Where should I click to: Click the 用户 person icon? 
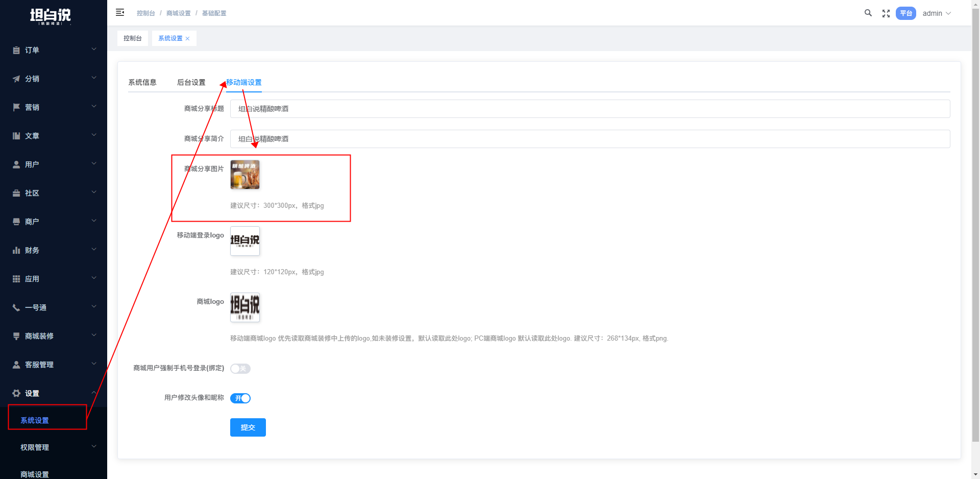click(16, 164)
